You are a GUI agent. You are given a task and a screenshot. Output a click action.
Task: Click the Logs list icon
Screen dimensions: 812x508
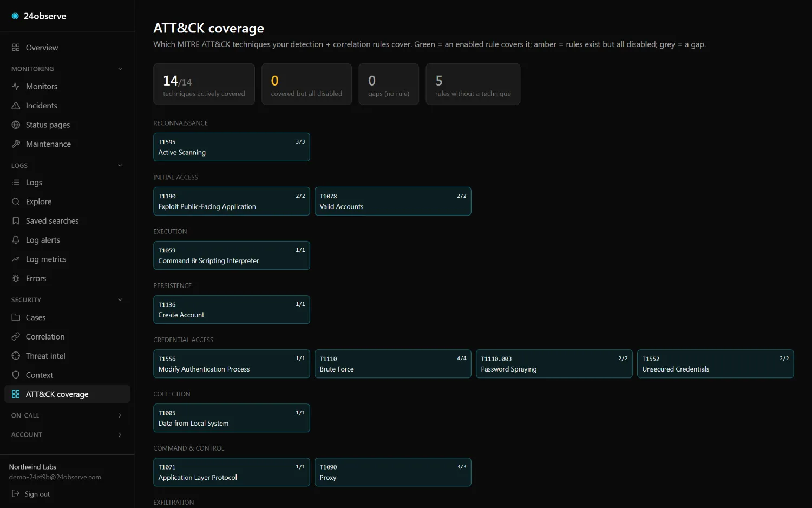click(16, 183)
